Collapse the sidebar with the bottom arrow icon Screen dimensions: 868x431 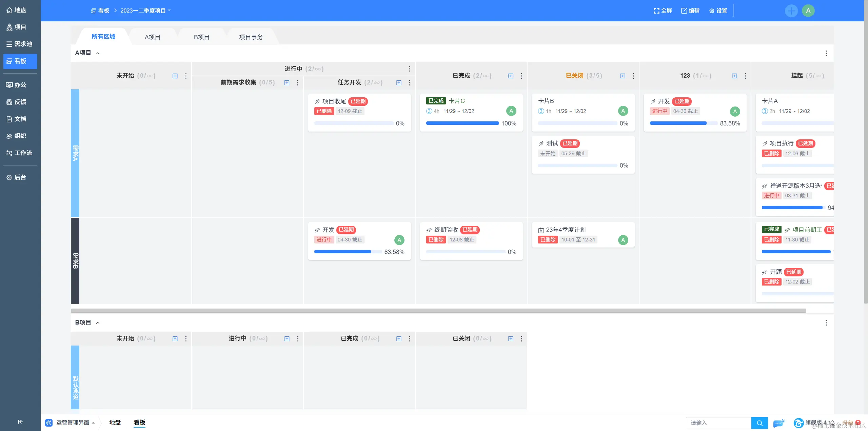(x=20, y=422)
